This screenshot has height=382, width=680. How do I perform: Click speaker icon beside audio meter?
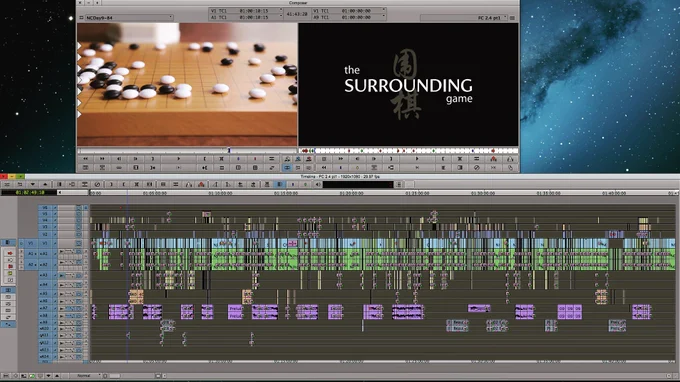tap(318, 184)
